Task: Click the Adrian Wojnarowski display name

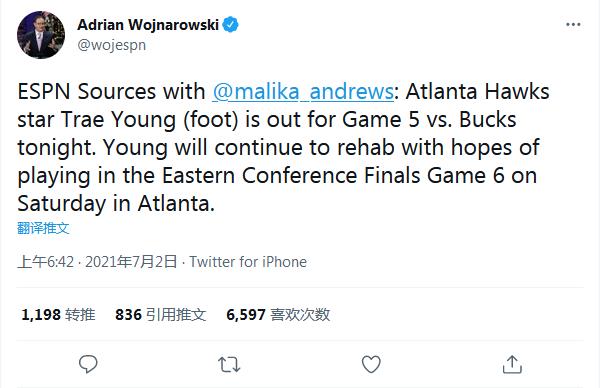Action: [148, 25]
